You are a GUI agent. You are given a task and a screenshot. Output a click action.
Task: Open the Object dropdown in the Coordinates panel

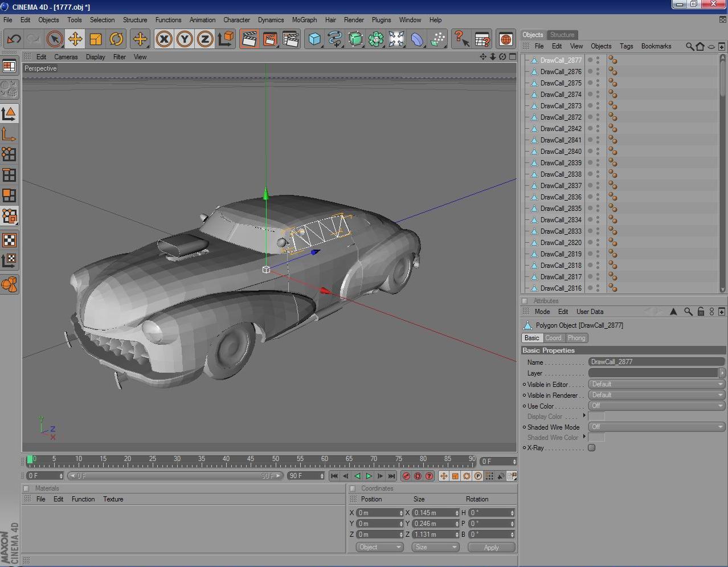[379, 546]
